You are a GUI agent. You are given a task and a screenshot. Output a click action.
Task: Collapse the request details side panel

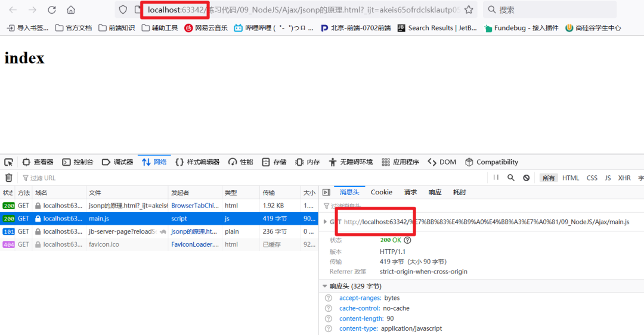[327, 192]
